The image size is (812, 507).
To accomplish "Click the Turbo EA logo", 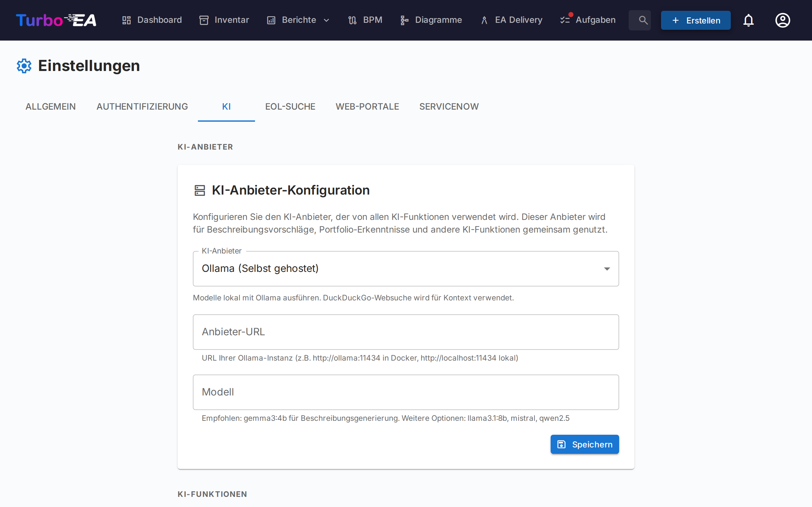I will click(x=56, y=20).
